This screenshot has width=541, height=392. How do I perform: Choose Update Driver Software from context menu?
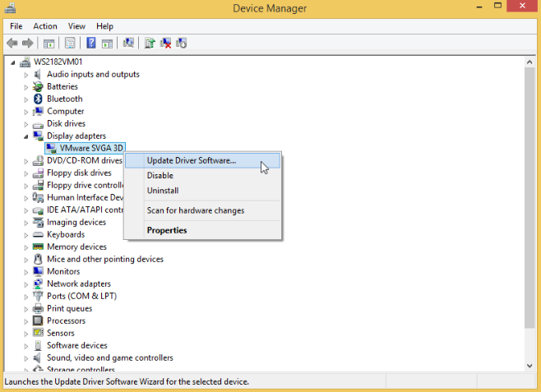pos(191,160)
